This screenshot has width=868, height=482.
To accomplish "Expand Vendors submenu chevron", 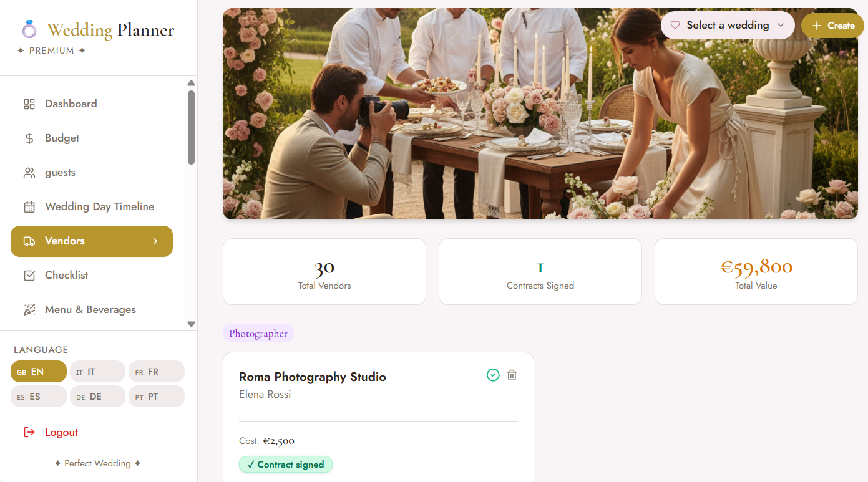I will click(x=155, y=241).
